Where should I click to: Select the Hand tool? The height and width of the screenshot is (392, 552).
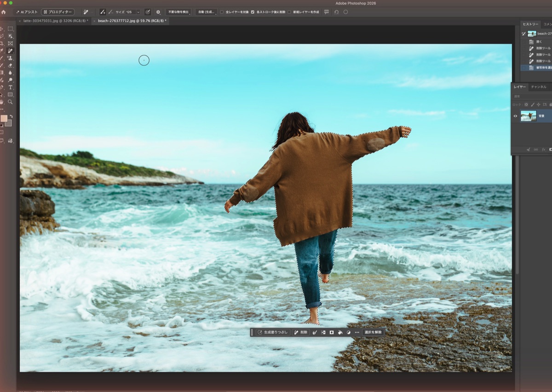coord(2,102)
